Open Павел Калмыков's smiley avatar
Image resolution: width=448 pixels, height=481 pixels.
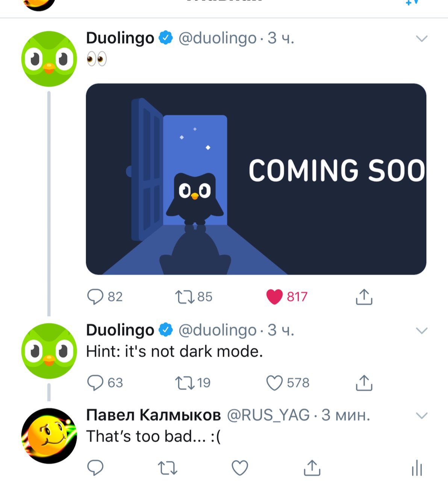point(49,436)
